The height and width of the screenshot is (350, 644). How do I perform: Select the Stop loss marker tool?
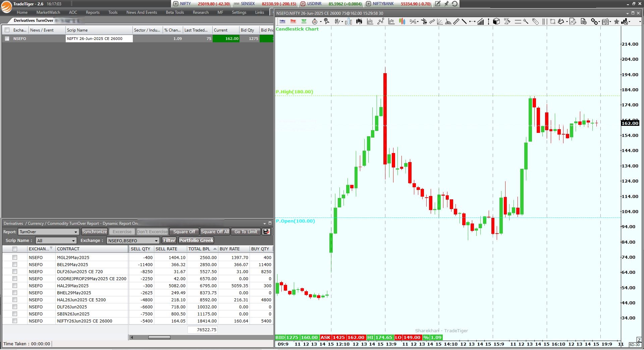(293, 21)
